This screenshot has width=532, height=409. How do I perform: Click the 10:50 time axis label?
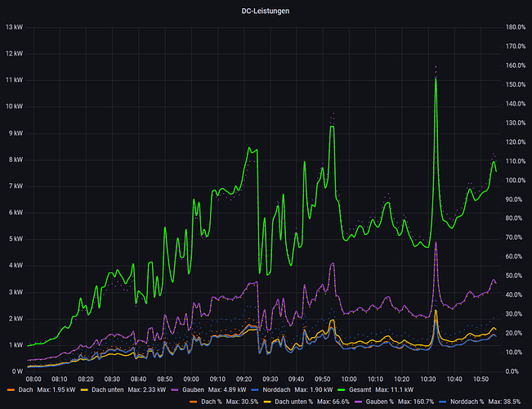(481, 379)
